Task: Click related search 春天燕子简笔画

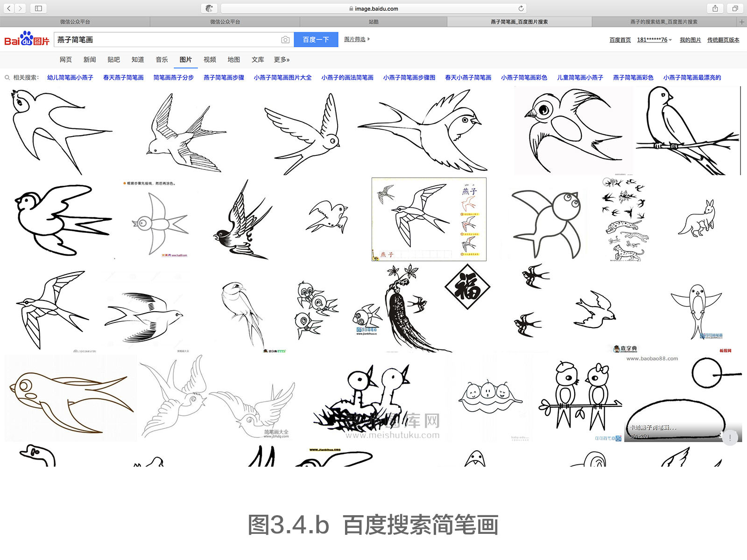Action: pyautogui.click(x=123, y=77)
